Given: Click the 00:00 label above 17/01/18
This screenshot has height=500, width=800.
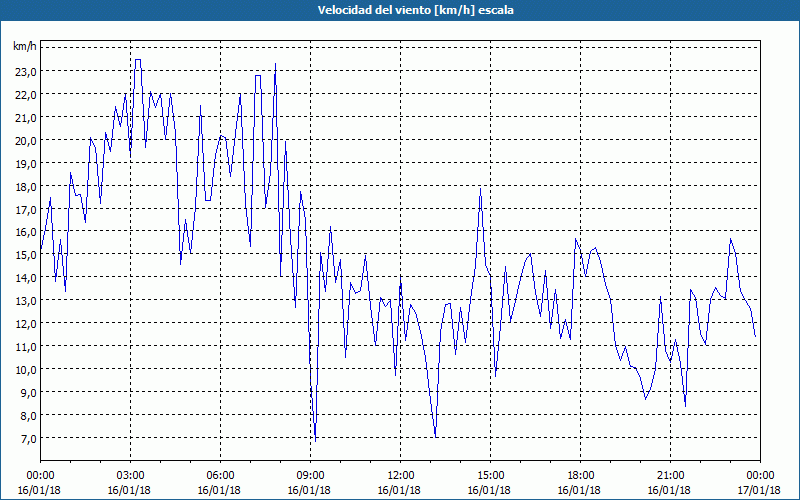Looking at the screenshot, I should pyautogui.click(x=760, y=476).
